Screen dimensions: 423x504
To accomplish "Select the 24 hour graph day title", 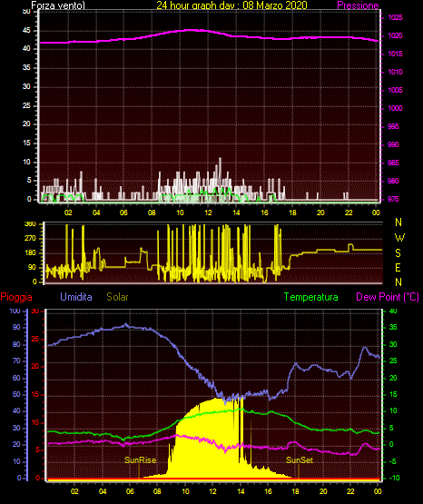I will pyautogui.click(x=231, y=5).
